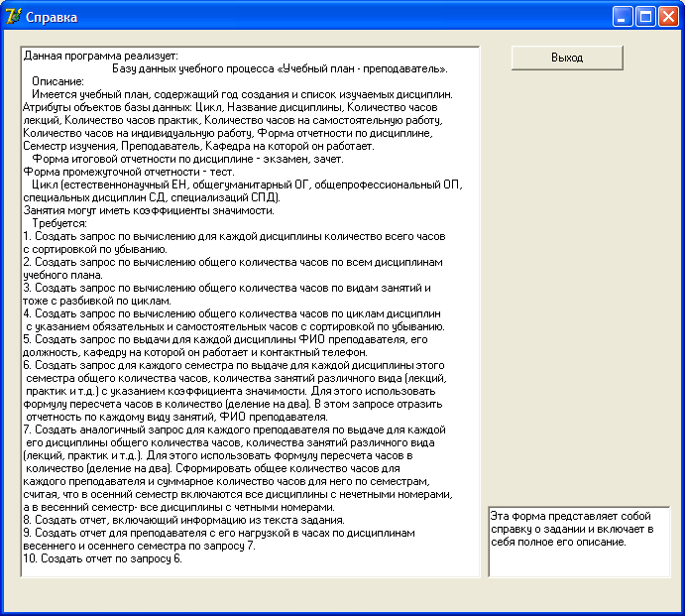
Task: Click line starting '1. Создать запрос по вычислению'
Action: tap(234, 236)
